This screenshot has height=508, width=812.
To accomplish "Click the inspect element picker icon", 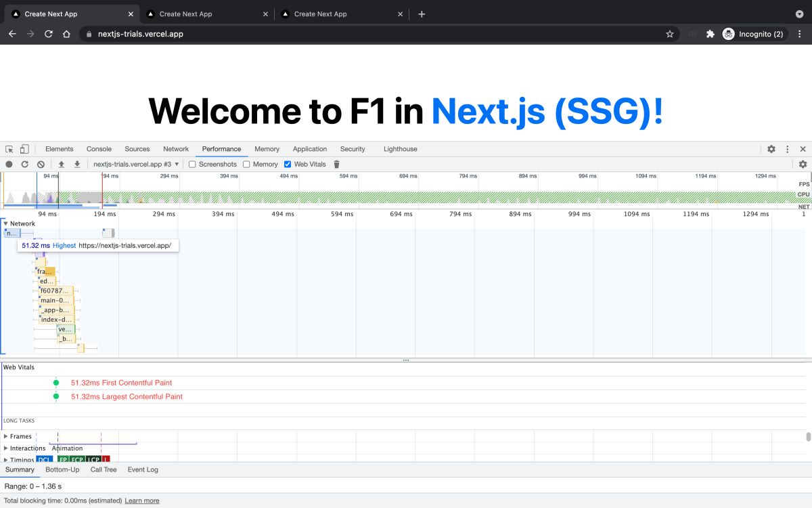I will click(x=9, y=149).
